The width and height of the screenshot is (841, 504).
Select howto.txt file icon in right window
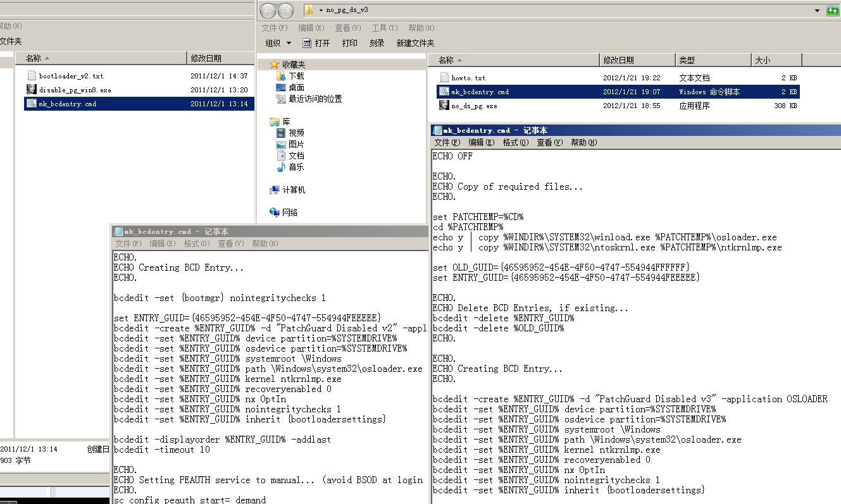(444, 78)
